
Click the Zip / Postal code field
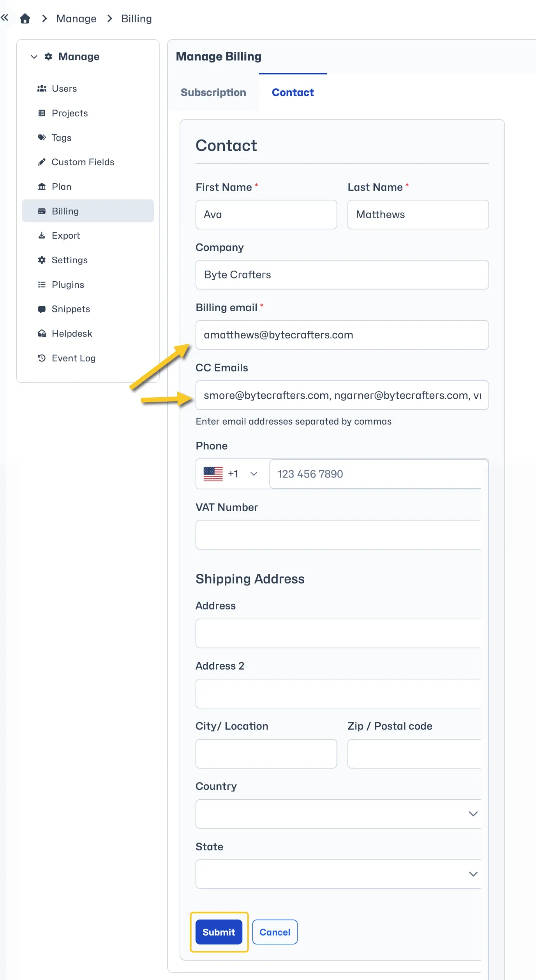click(414, 754)
